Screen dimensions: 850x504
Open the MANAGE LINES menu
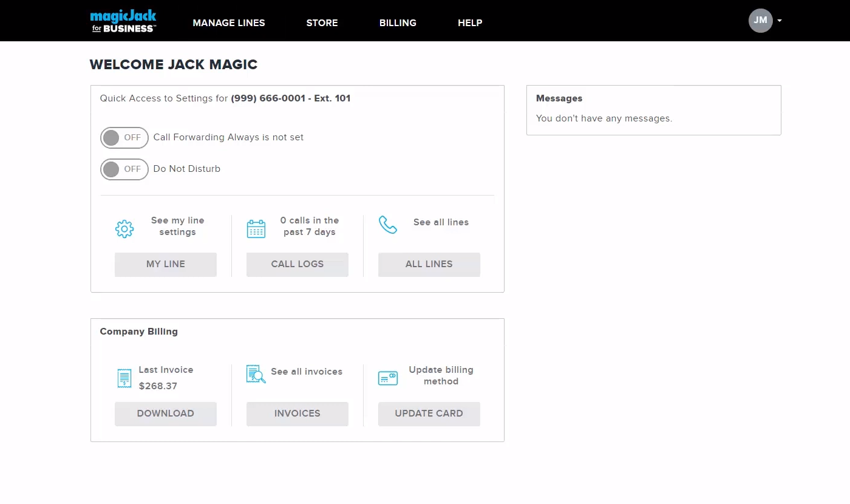(x=229, y=23)
